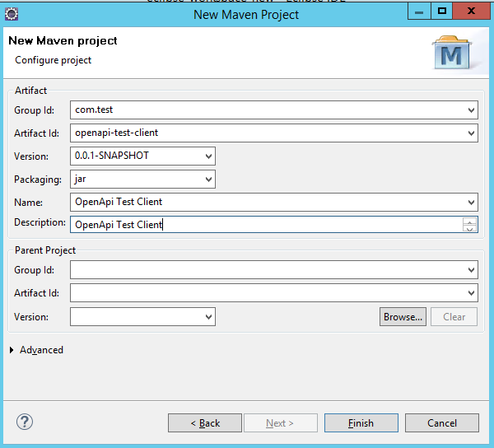Browse for a parent project

click(403, 316)
